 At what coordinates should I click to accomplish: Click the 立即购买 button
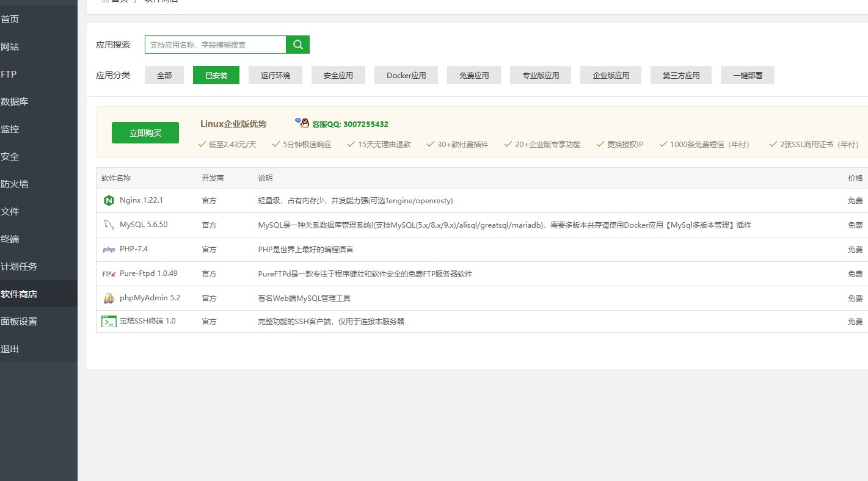(145, 133)
